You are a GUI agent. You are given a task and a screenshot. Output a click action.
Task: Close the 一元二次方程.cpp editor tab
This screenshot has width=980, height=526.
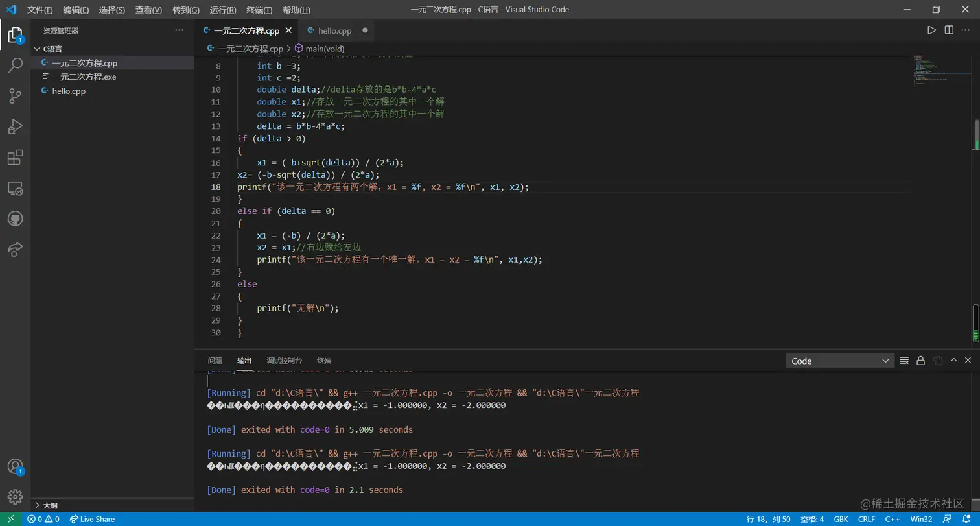288,30
